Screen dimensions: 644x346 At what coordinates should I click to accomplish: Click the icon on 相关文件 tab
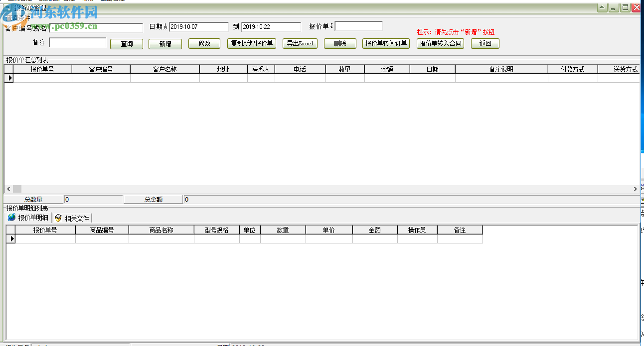(x=58, y=218)
